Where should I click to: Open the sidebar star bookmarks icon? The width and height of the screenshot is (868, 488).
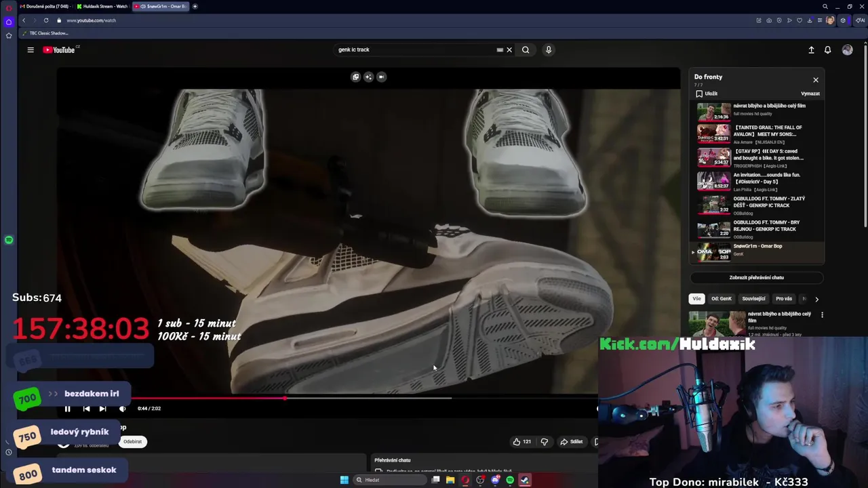(x=9, y=35)
